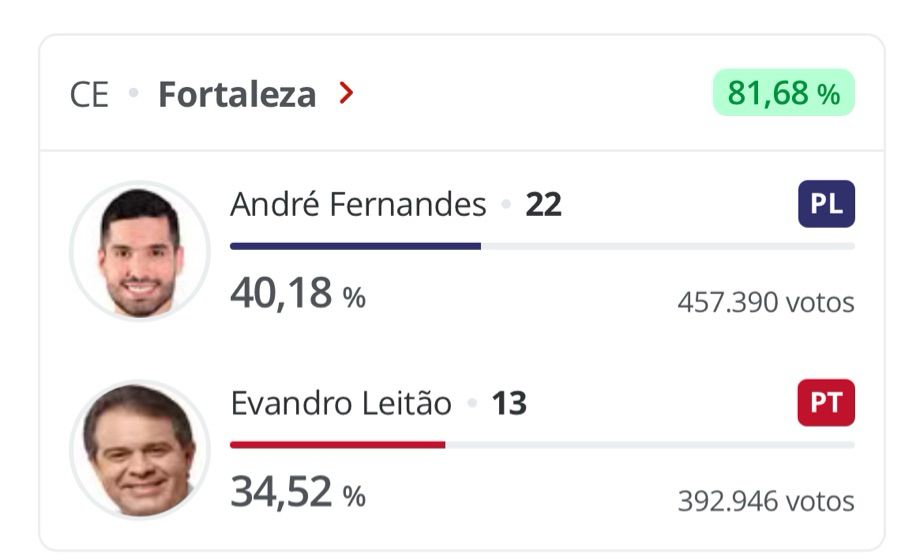The image size is (924, 554).
Task: Select the André Fernandes candidate name
Action: [x=358, y=205]
